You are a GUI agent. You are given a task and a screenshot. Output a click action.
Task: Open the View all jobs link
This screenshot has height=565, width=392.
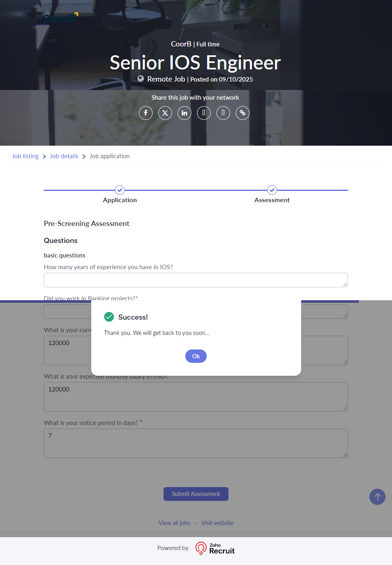(174, 523)
